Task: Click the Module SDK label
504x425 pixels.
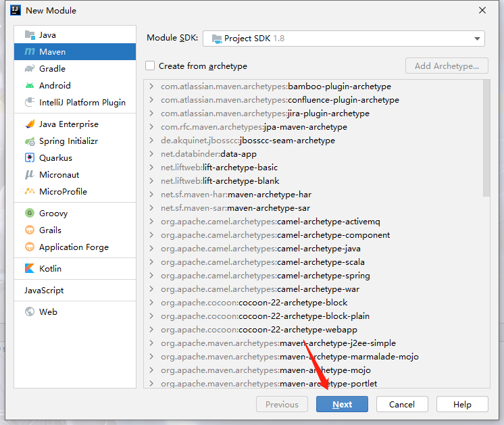Action: coord(172,38)
